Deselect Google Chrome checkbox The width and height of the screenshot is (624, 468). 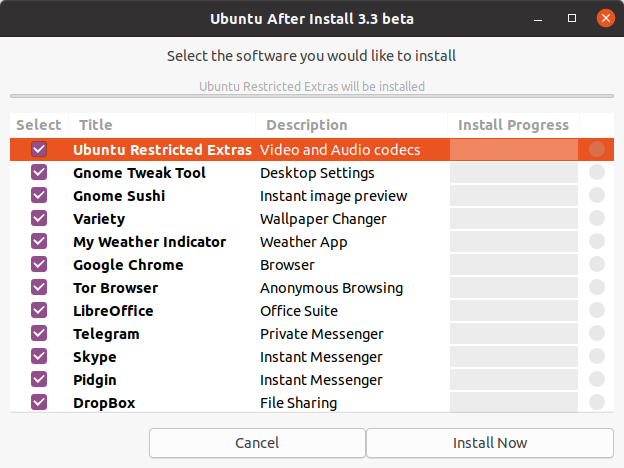39,265
